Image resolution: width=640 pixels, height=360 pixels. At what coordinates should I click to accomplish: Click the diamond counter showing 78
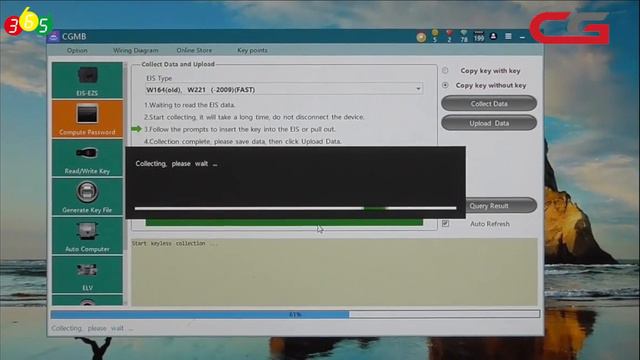(x=464, y=36)
